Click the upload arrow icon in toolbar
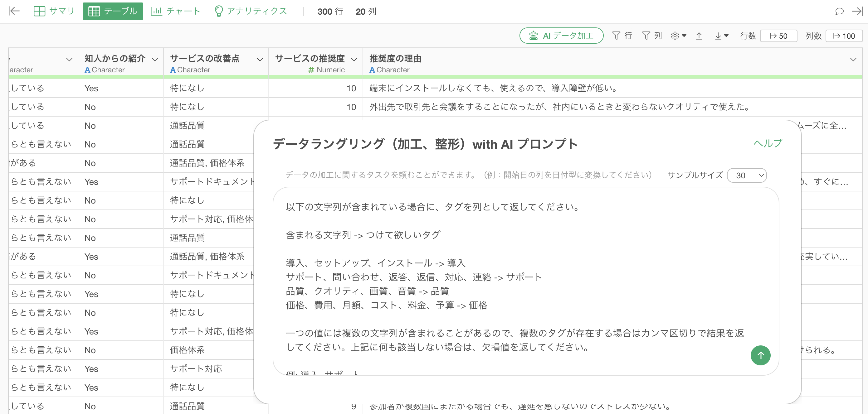Screen dimensions: 868x414 (x=699, y=36)
